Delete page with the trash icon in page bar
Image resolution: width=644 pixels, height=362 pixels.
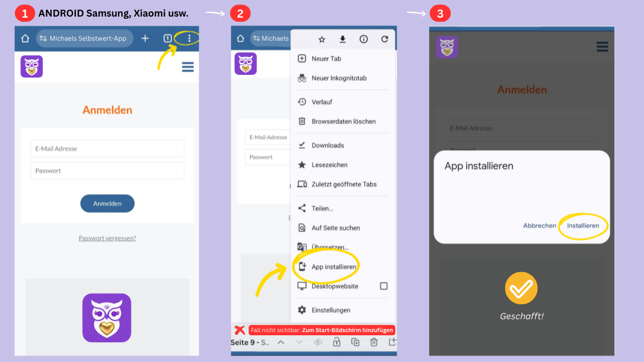374,342
